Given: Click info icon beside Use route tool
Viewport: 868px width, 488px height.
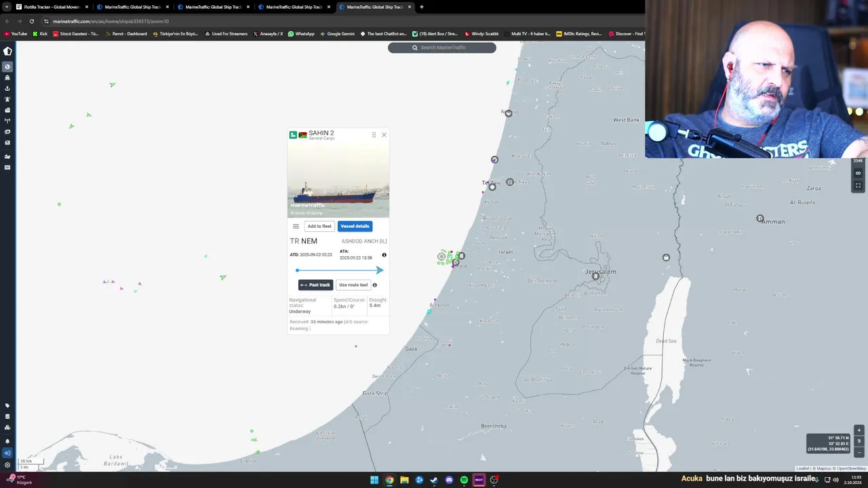Looking at the screenshot, I should (374, 285).
